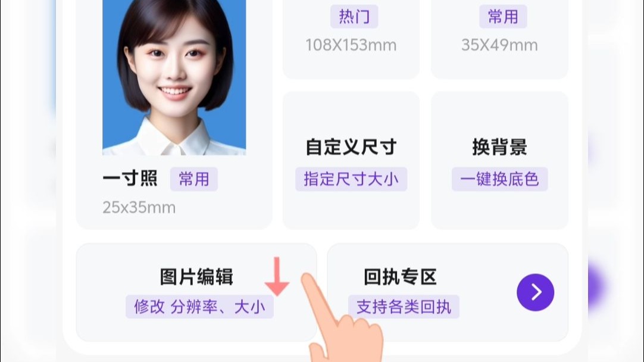Tap the ID photo portrait thumbnail
This screenshot has width=644, height=362.
(x=174, y=77)
